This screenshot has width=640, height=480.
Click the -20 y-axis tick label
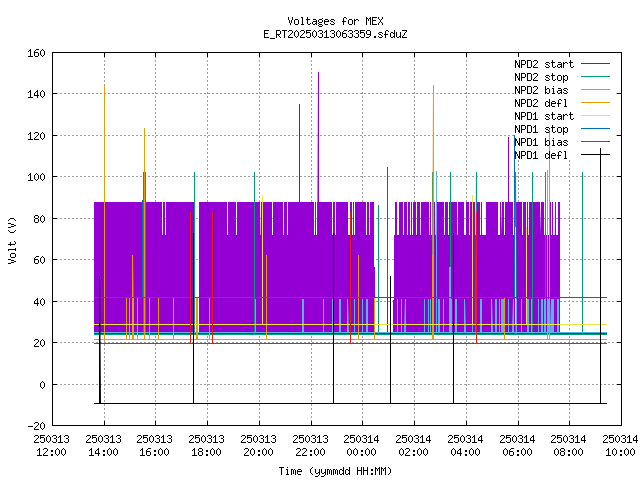[x=36, y=426]
